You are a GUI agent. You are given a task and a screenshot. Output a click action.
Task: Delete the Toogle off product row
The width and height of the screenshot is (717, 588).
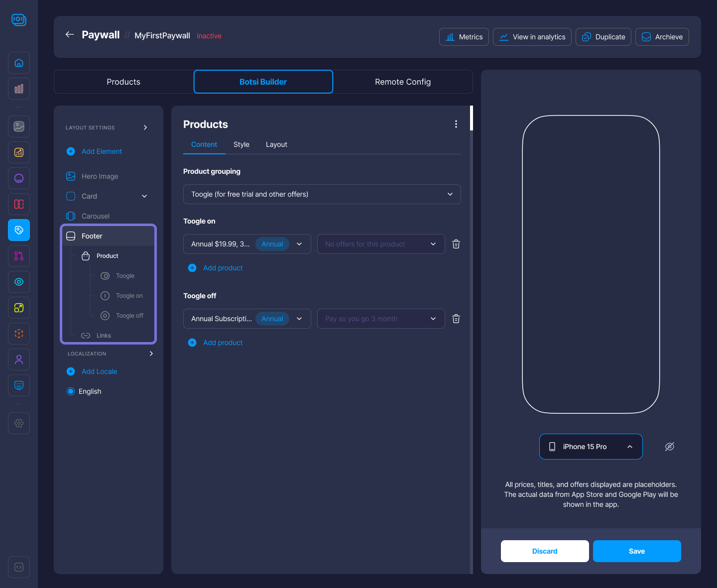pos(456,319)
